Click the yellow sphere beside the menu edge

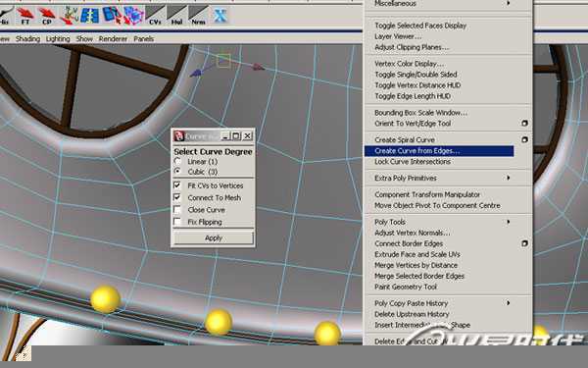(x=327, y=333)
